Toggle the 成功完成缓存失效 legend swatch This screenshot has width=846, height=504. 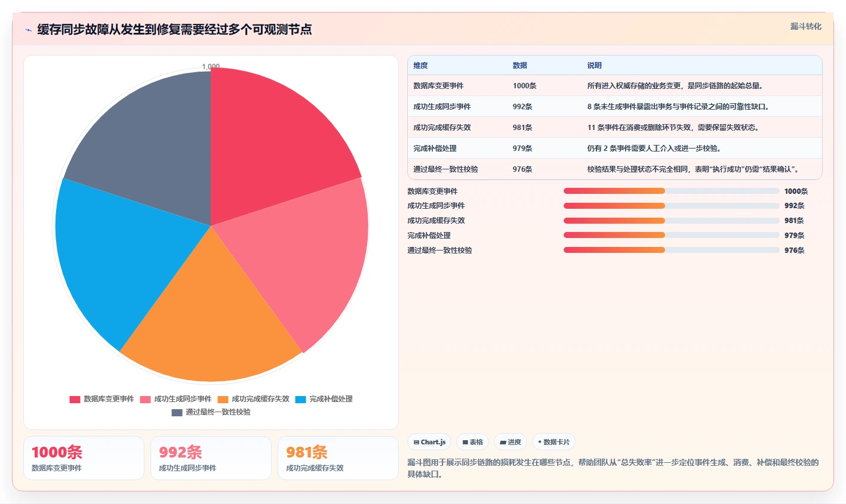(x=223, y=400)
